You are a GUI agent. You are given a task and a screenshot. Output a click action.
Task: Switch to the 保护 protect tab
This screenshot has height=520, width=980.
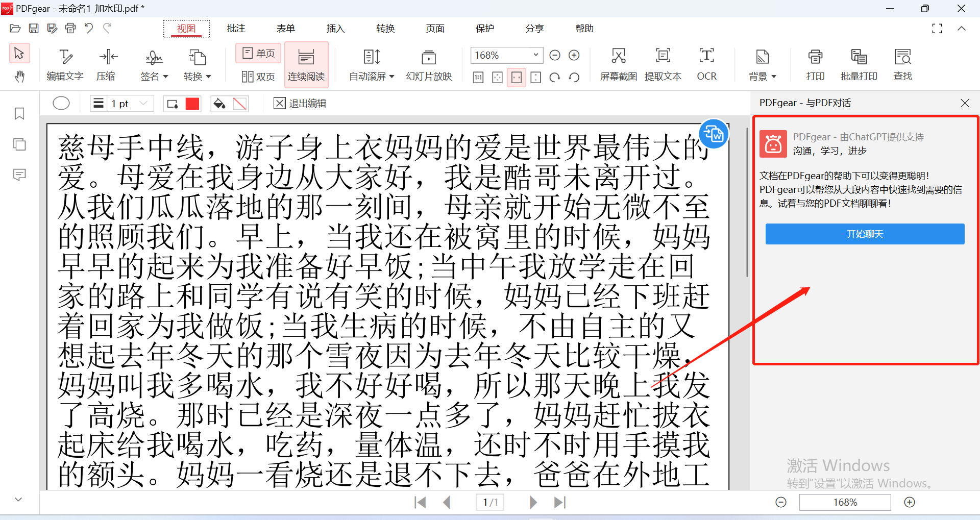tap(484, 29)
